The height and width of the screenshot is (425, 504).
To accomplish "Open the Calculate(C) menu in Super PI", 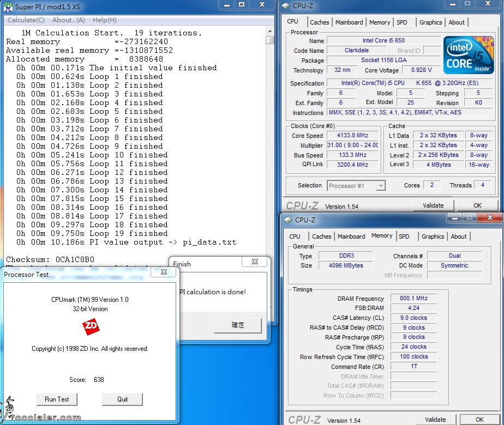I will coord(26,20).
